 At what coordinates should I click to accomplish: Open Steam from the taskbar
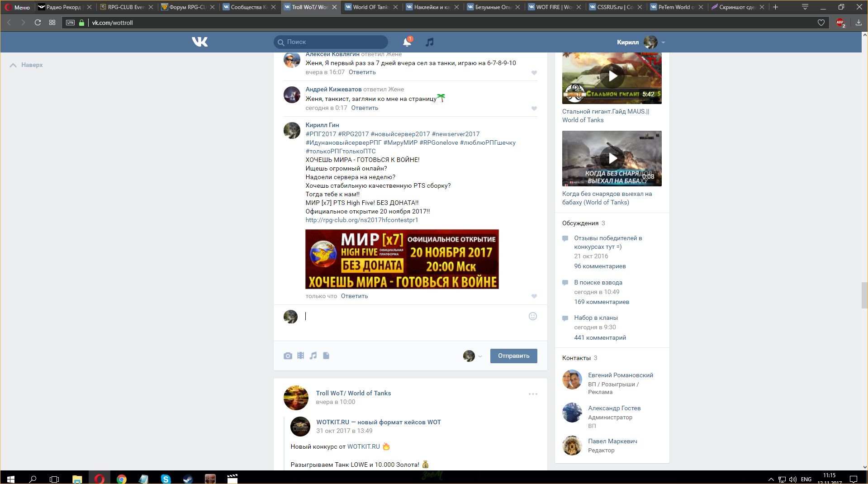point(187,479)
